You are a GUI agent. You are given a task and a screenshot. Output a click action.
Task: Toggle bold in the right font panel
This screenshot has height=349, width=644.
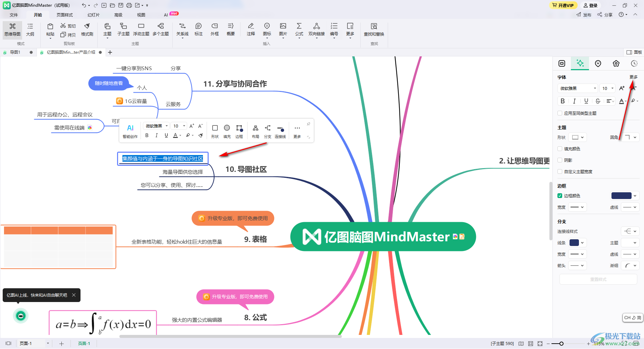(563, 101)
